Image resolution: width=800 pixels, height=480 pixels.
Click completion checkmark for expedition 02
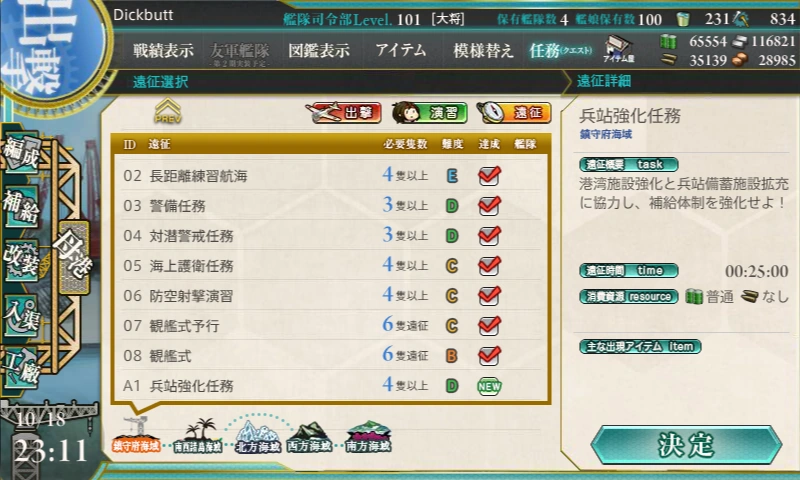tap(489, 175)
